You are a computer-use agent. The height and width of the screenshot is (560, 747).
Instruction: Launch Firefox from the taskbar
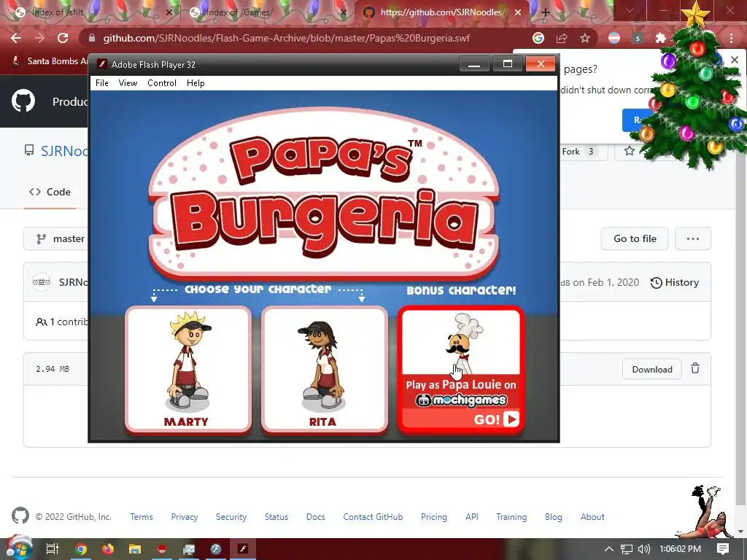pos(108,549)
